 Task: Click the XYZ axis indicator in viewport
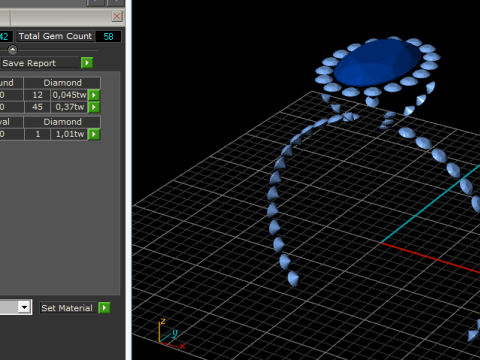pyautogui.click(x=171, y=334)
